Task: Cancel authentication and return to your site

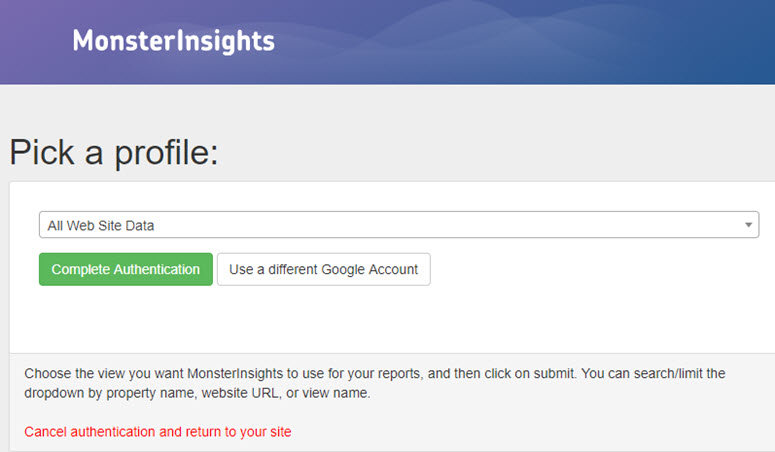Action: click(x=158, y=432)
